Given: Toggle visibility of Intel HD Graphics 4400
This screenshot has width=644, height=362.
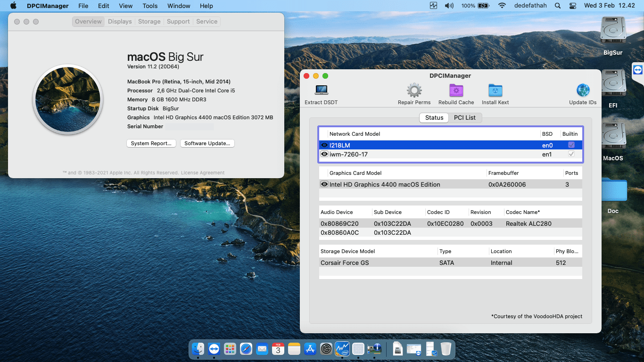Looking at the screenshot, I should click(324, 184).
